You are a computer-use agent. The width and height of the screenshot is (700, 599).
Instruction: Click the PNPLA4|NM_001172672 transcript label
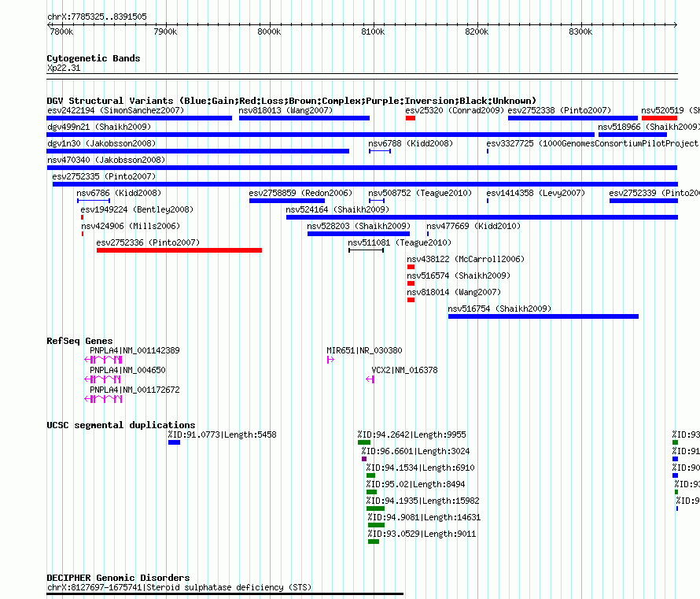134,390
